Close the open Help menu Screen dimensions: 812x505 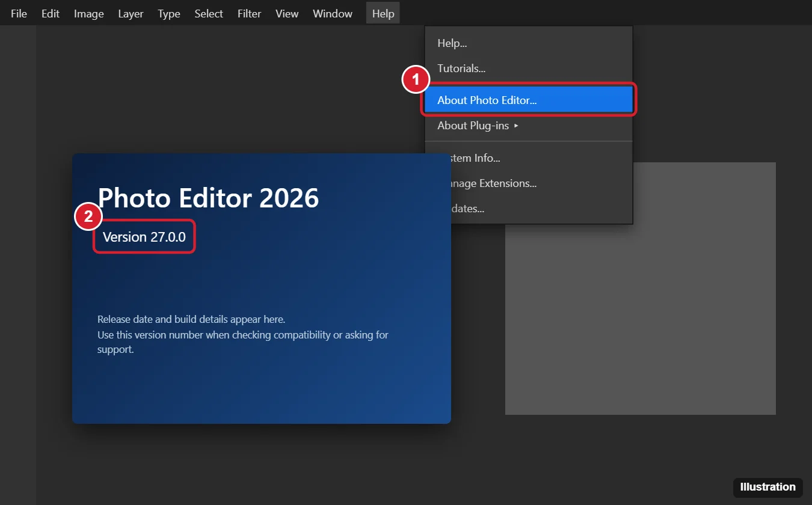(x=383, y=13)
